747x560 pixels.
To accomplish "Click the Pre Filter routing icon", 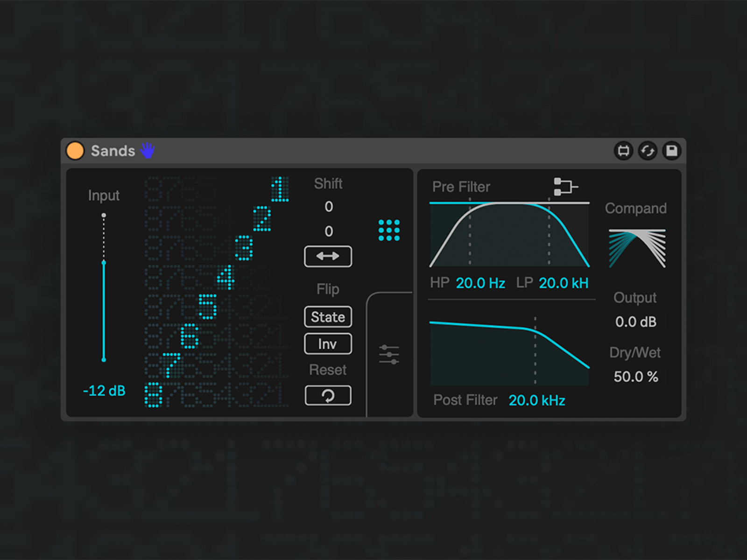I will (x=565, y=187).
